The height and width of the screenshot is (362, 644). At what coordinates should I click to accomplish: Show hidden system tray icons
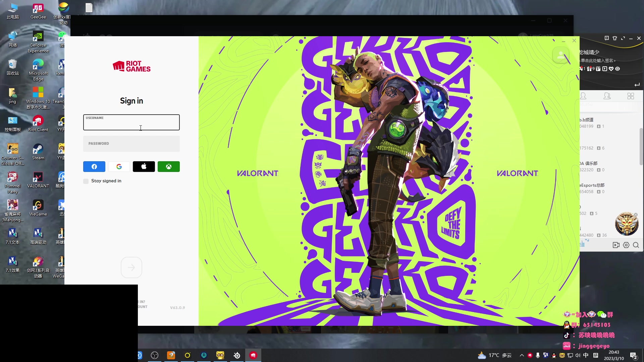coord(522,355)
